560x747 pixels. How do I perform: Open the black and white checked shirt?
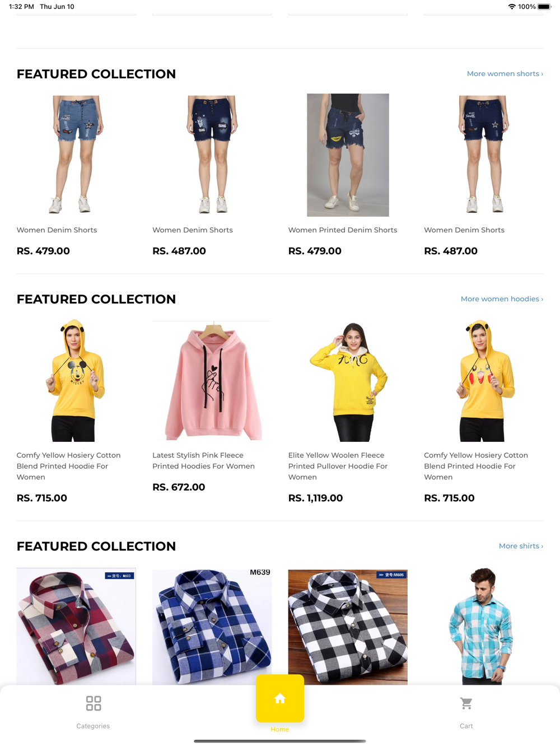click(x=348, y=627)
